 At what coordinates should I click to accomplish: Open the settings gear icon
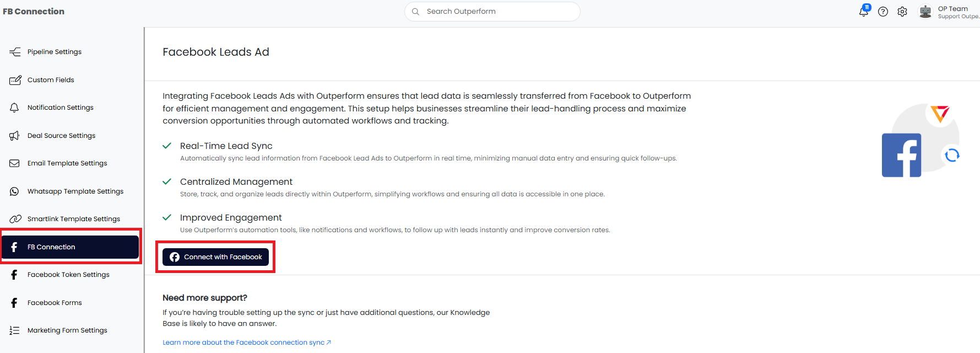coord(902,12)
